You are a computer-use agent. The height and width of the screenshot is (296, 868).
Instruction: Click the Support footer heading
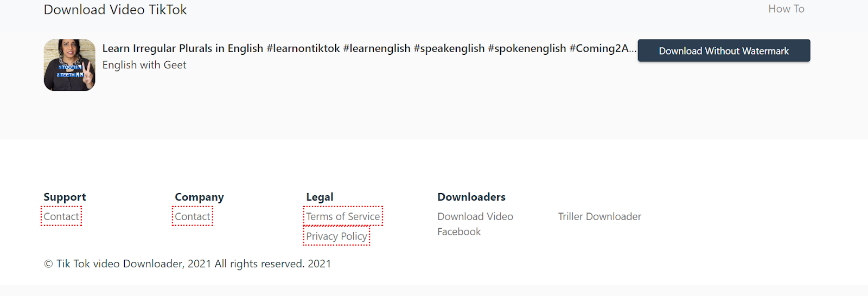(65, 197)
